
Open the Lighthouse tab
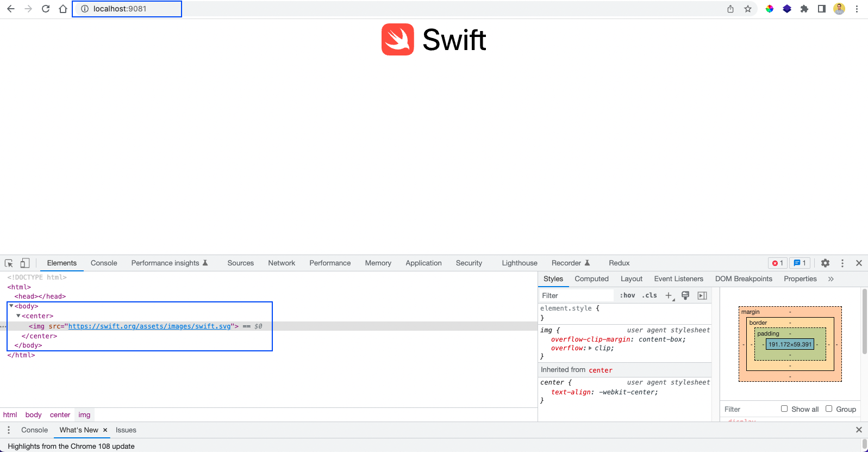click(520, 263)
